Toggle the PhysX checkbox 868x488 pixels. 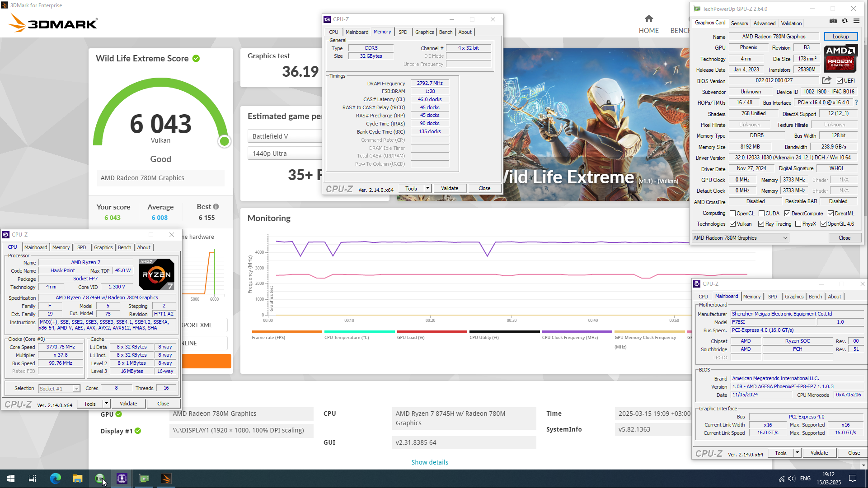click(x=798, y=224)
